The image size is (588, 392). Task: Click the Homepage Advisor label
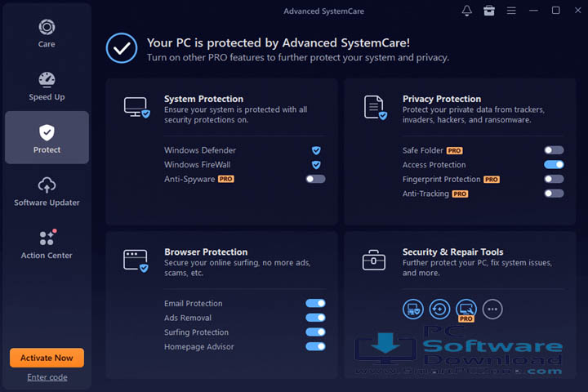[199, 347]
